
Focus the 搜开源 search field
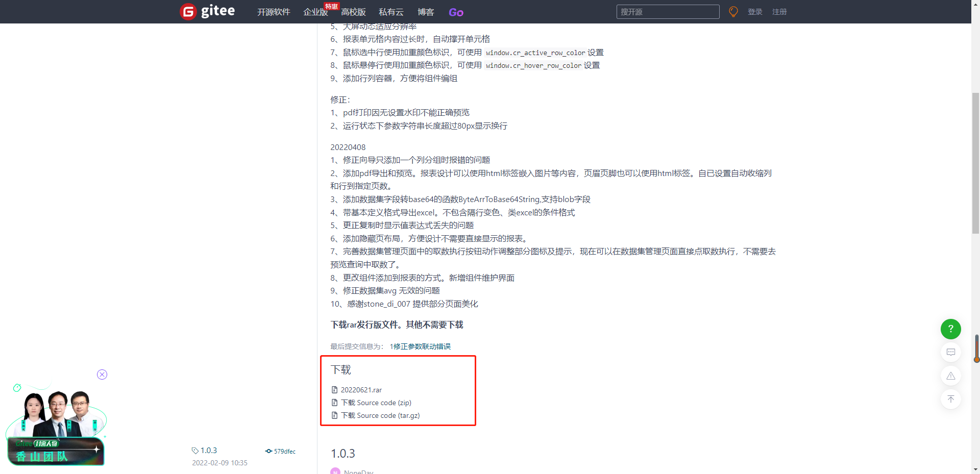[668, 12]
